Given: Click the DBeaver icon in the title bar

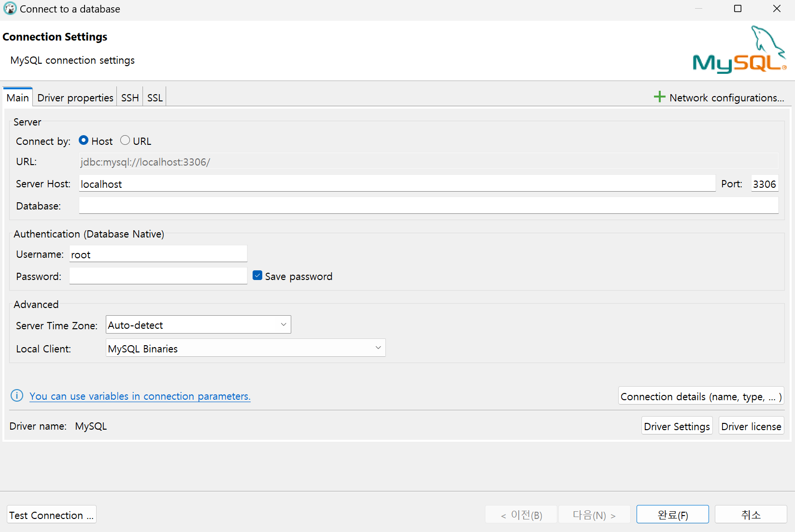Looking at the screenshot, I should coord(10,9).
